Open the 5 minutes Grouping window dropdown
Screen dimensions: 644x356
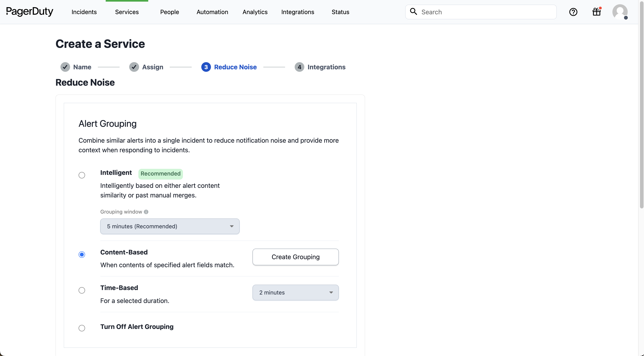pyautogui.click(x=170, y=226)
